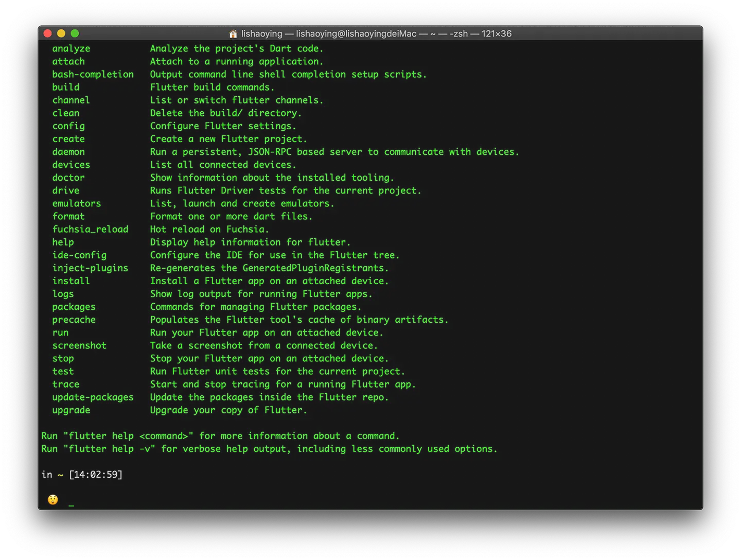Image resolution: width=741 pixels, height=560 pixels.
Task: Click the 'daemon' command name
Action: tap(68, 152)
